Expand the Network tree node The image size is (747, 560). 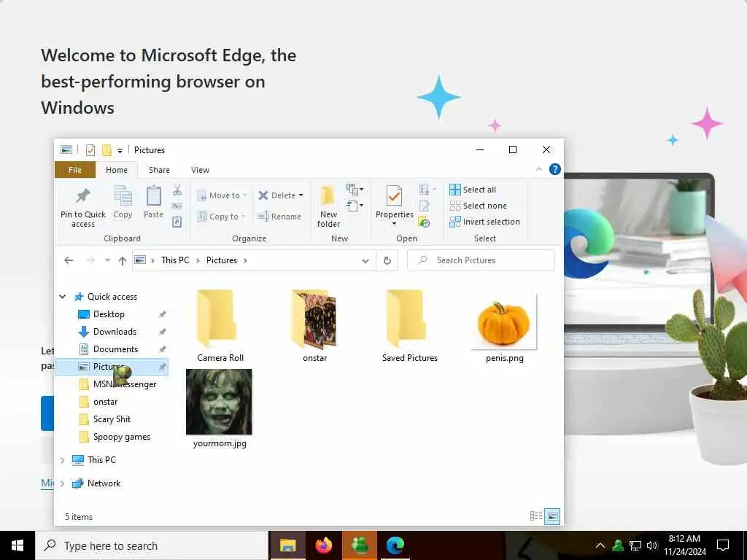pyautogui.click(x=63, y=483)
